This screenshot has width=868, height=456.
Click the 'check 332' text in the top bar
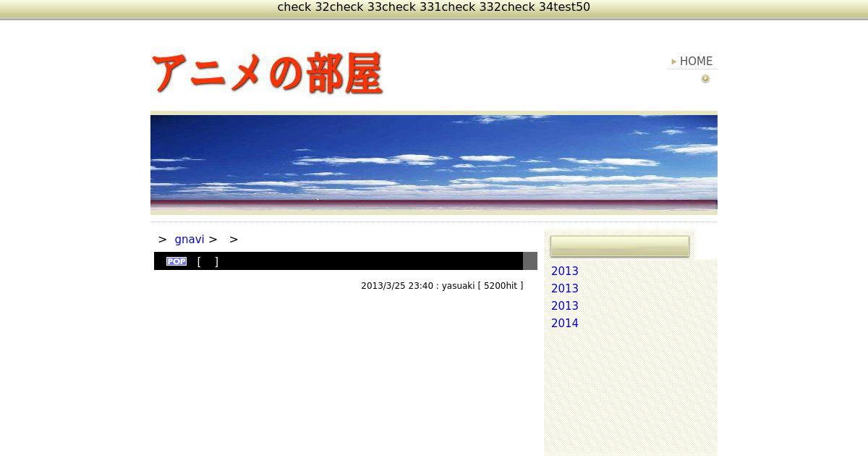point(472,7)
